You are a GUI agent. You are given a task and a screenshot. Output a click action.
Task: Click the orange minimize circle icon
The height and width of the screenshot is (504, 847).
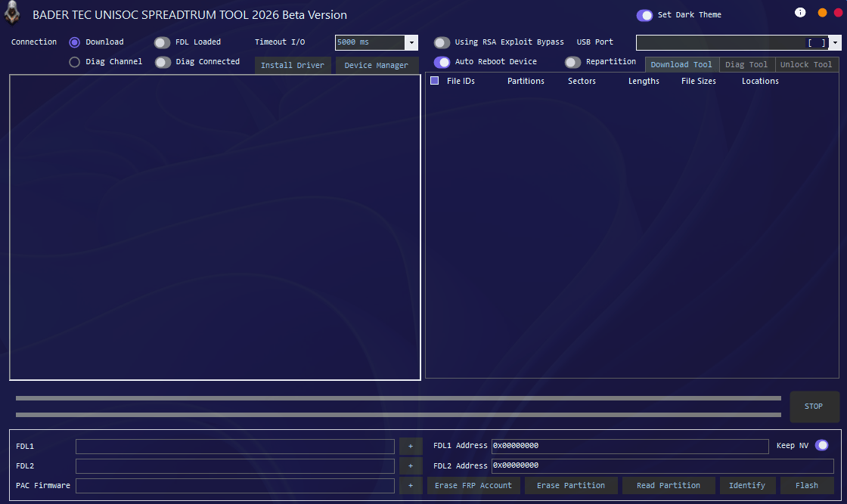[822, 13]
